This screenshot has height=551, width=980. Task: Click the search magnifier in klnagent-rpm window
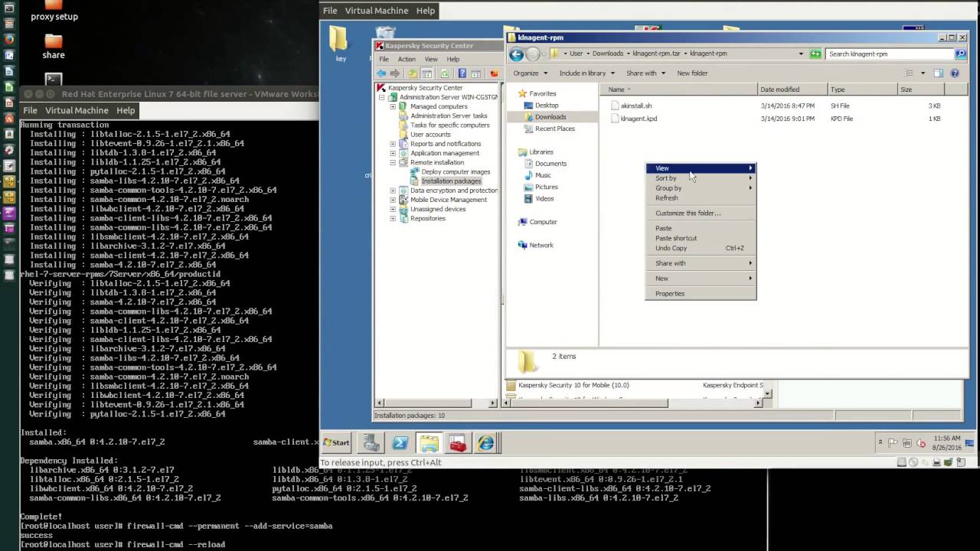[960, 54]
